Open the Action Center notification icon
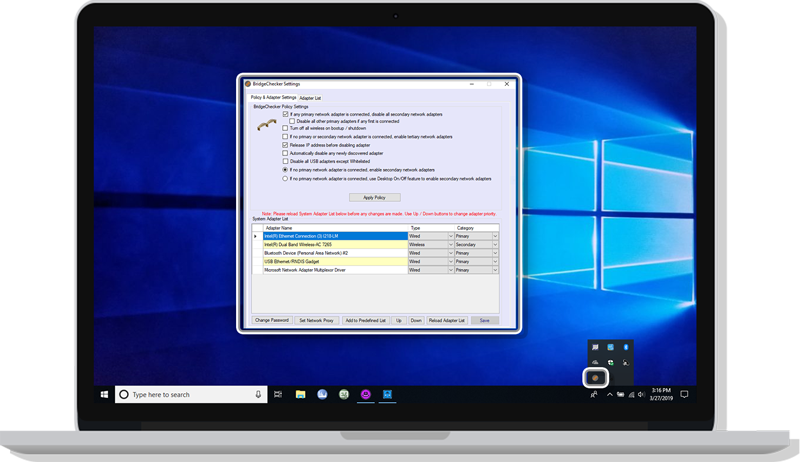800x462 pixels. click(x=684, y=394)
